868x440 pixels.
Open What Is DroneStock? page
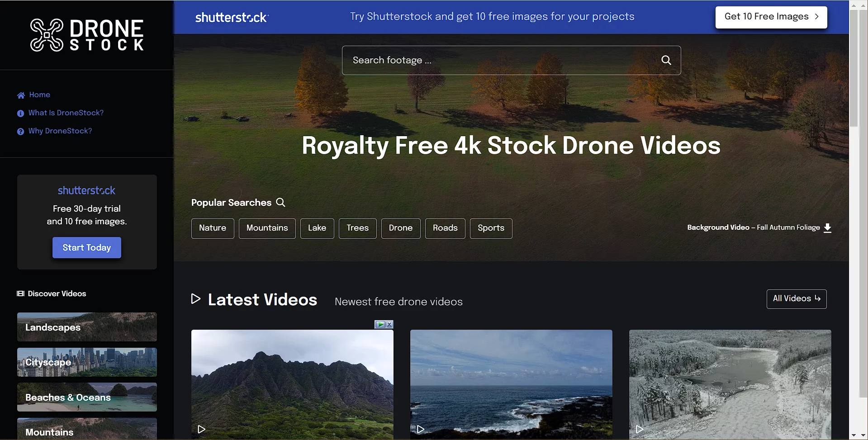(66, 113)
